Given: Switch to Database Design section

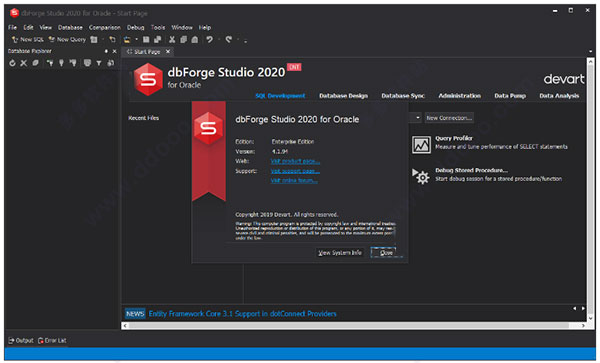Looking at the screenshot, I should (344, 96).
